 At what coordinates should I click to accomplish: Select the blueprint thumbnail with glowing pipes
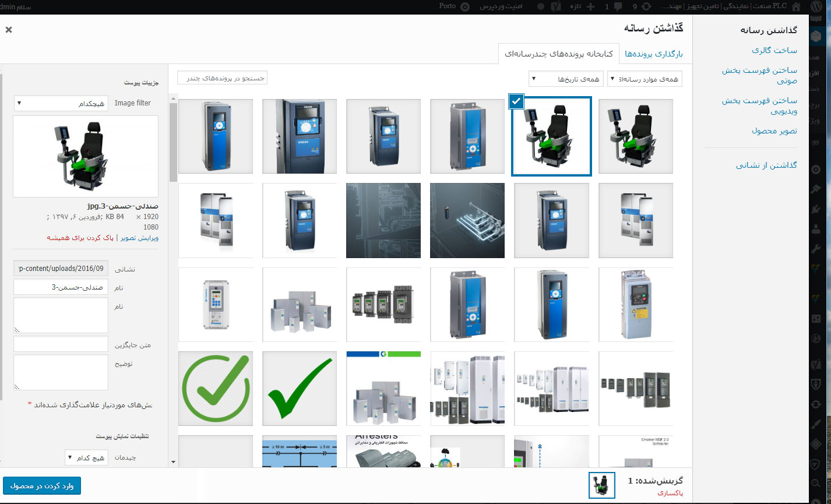pyautogui.click(x=467, y=220)
